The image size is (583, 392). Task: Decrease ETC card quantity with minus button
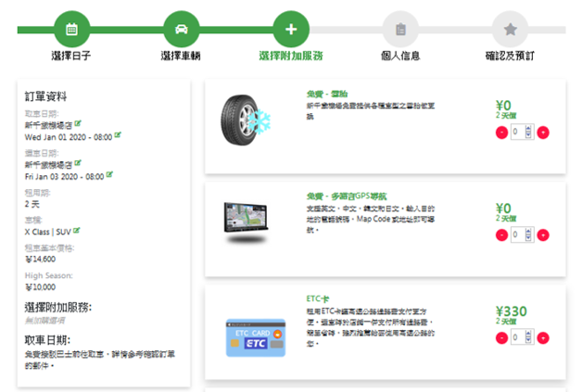coord(502,339)
